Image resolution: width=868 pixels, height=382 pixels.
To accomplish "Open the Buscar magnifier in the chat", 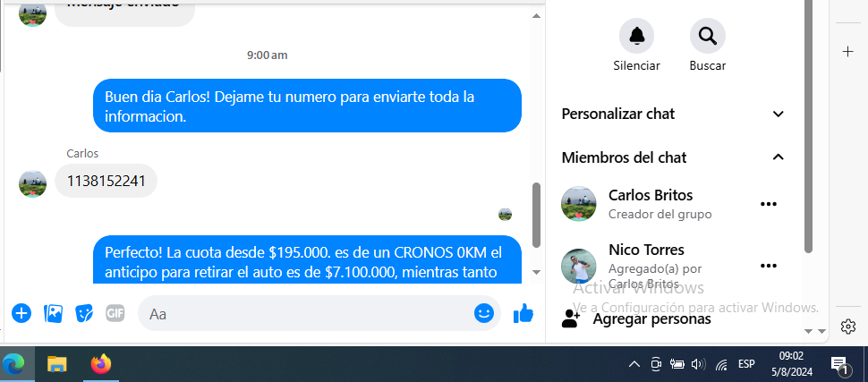I will [708, 36].
